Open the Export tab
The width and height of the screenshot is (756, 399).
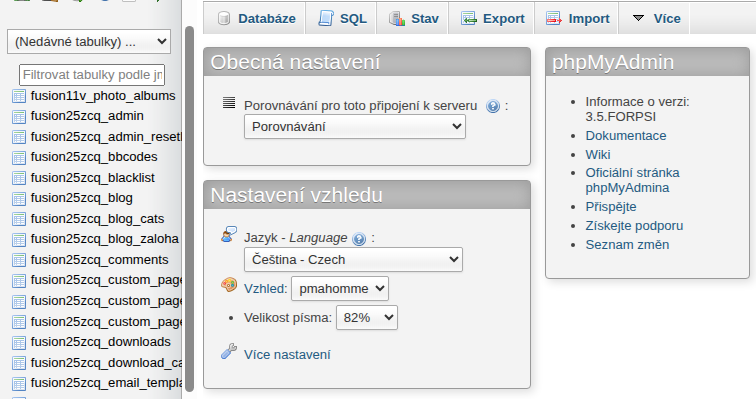coord(492,18)
